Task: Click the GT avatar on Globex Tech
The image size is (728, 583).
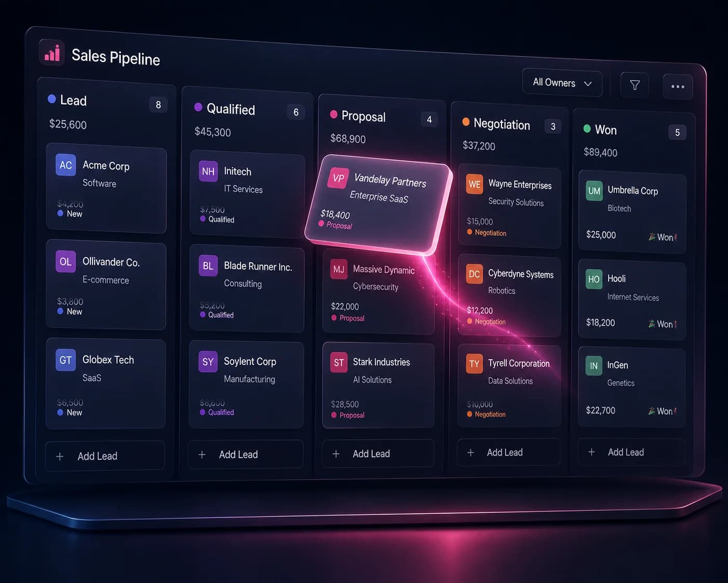Action: point(66,360)
